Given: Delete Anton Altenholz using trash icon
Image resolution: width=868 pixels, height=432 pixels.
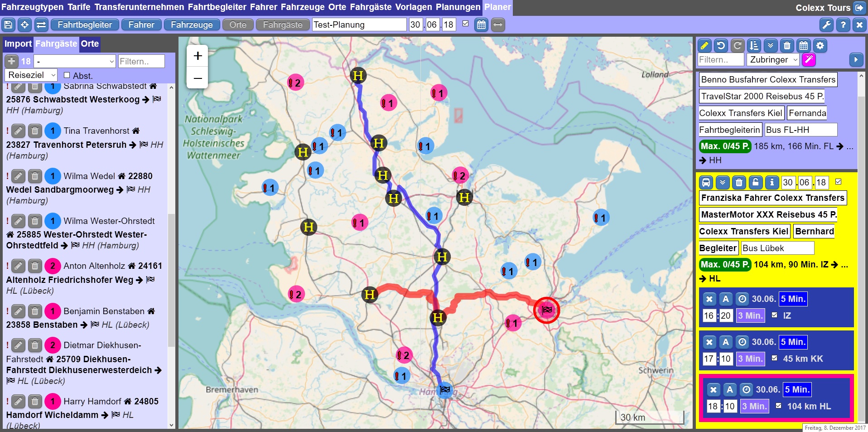Looking at the screenshot, I should 35,266.
